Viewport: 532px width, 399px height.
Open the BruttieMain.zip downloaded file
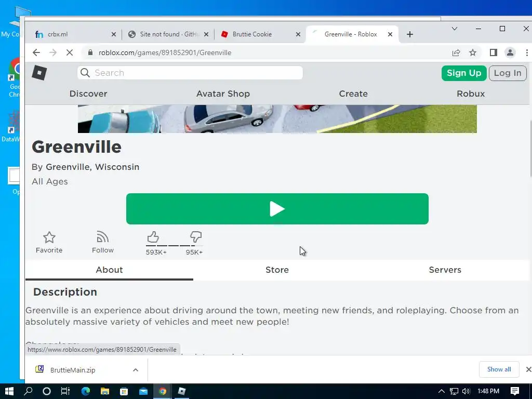tap(73, 370)
